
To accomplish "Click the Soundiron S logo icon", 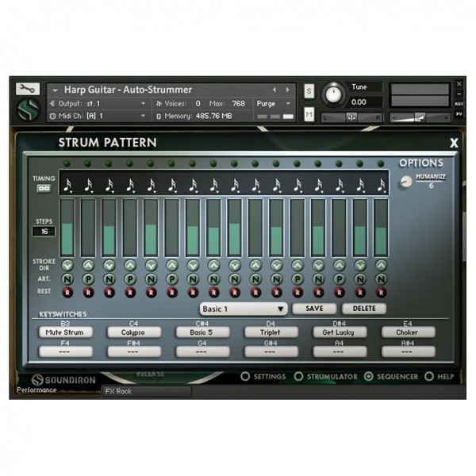I will pyautogui.click(x=28, y=109).
